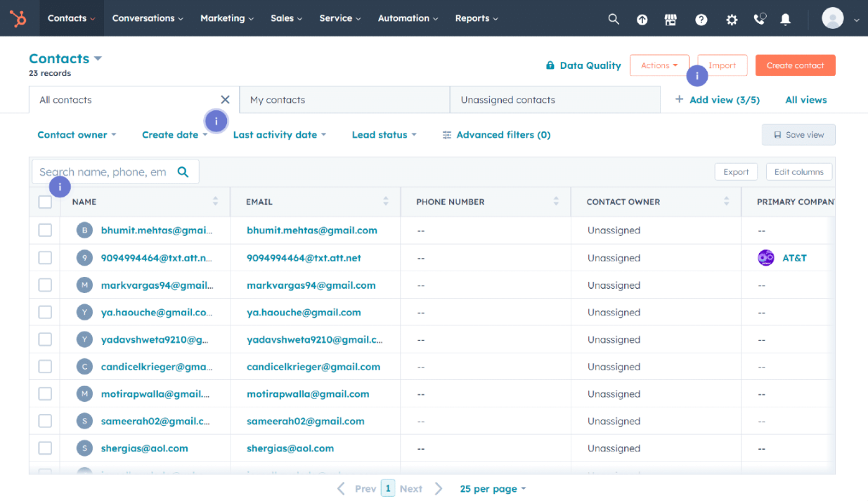The width and height of the screenshot is (868, 501).
Task: Click the Data Quality lock icon
Action: tap(550, 65)
